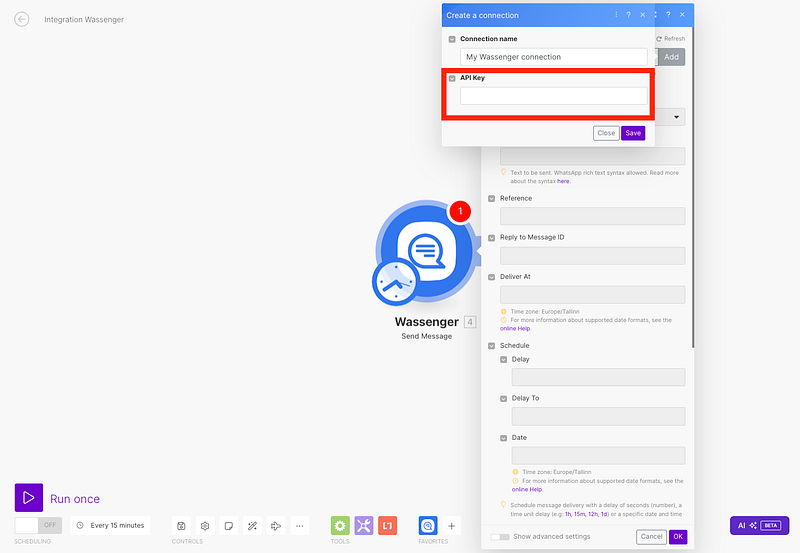Click the online Help link under Date
Viewport: 800px width, 553px height.
pyautogui.click(x=527, y=490)
